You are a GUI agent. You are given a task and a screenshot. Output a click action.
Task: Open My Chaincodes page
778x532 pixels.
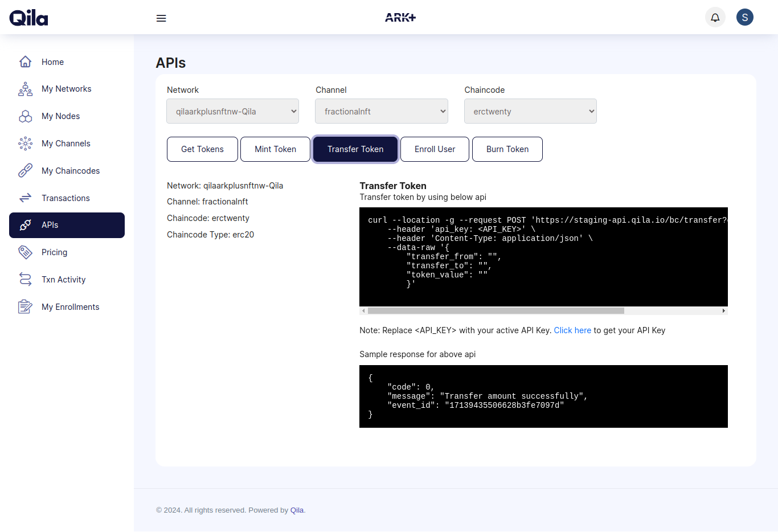click(x=67, y=171)
